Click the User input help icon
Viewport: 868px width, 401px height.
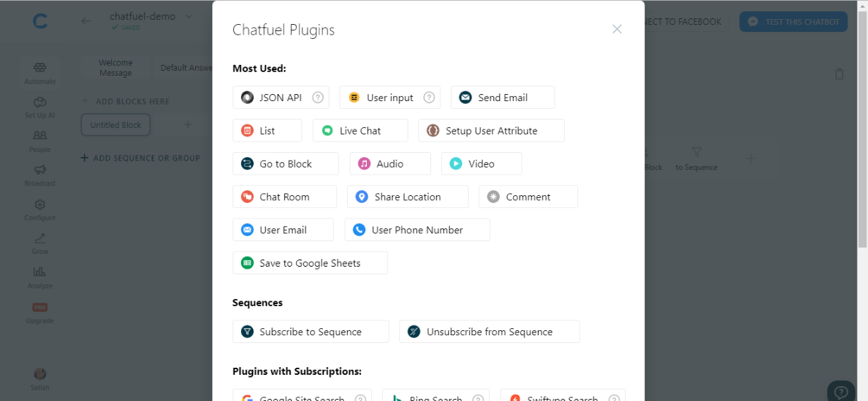pyautogui.click(x=429, y=98)
